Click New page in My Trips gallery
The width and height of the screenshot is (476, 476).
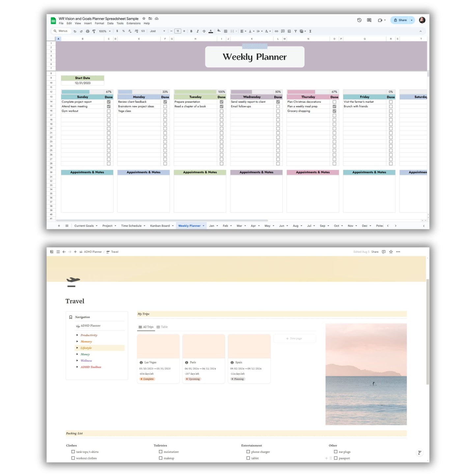tap(294, 338)
